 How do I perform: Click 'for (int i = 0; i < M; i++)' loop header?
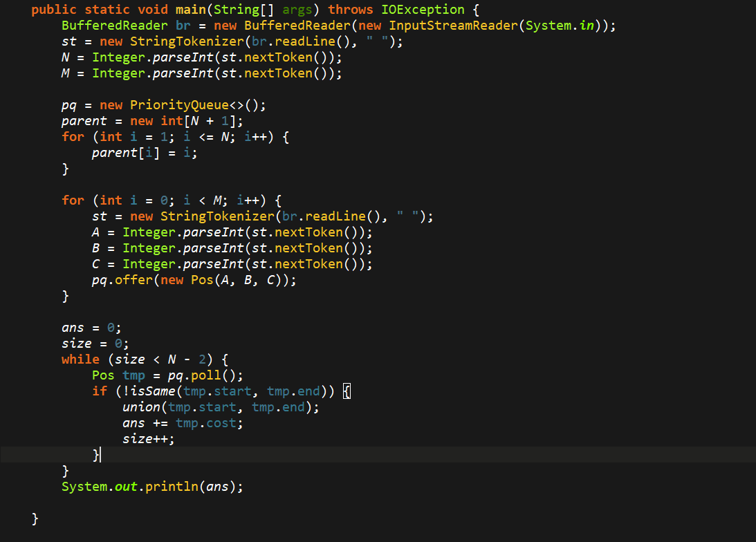click(x=164, y=200)
